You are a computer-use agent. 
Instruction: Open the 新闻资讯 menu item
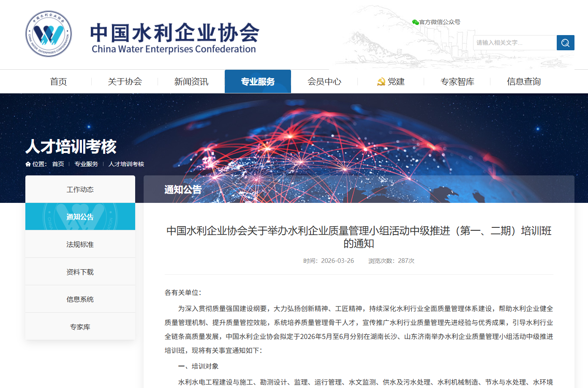click(x=191, y=82)
